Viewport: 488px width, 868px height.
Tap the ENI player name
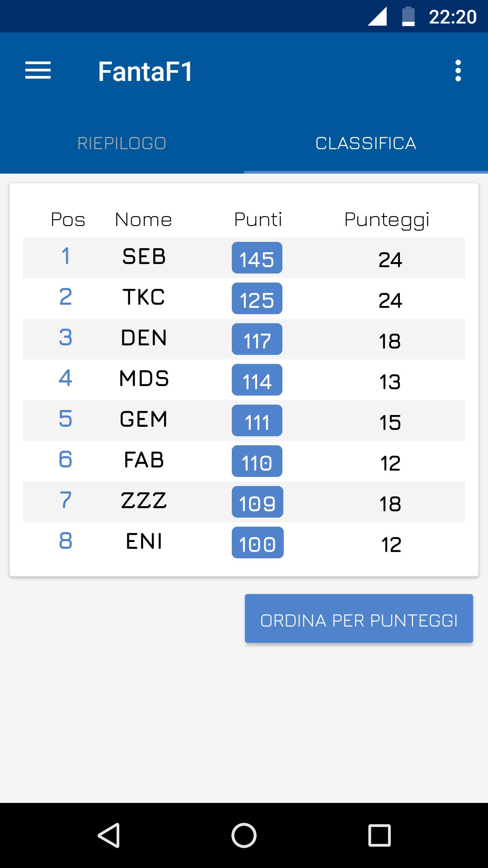click(x=144, y=542)
